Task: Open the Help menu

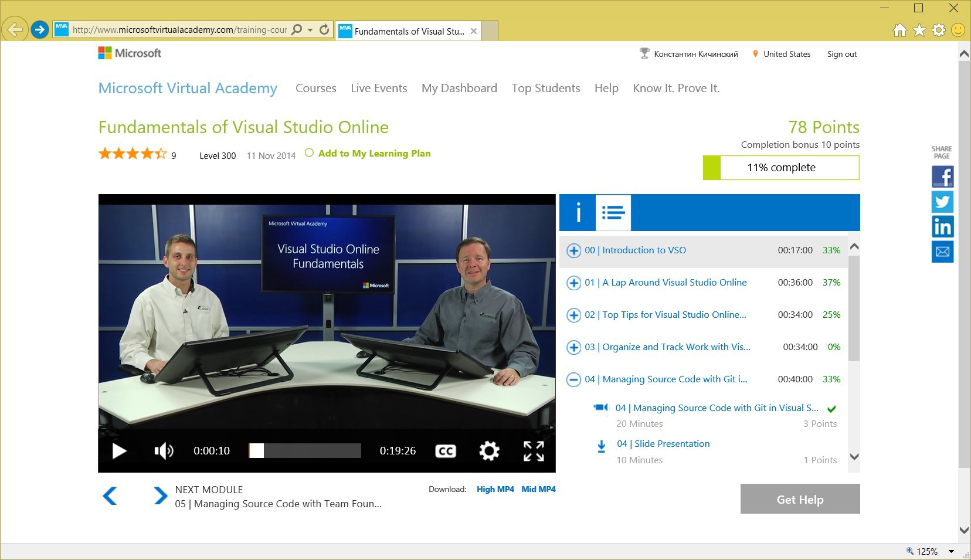Action: (606, 88)
